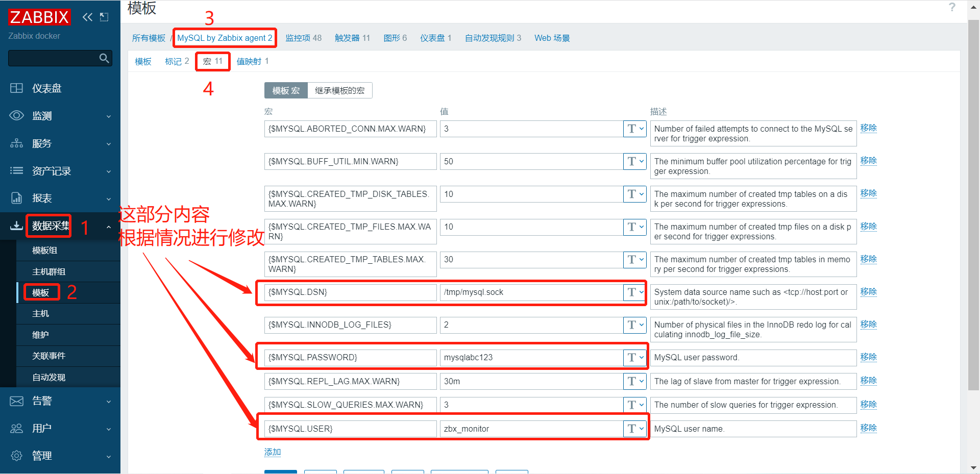Click the {$MYSQL.DSN} macro name field
The width and height of the screenshot is (980, 474).
tap(351, 292)
